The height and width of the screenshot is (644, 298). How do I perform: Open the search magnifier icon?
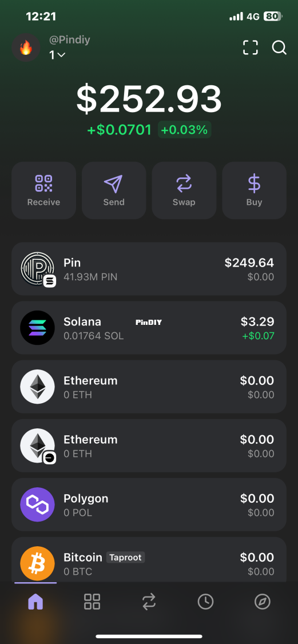tap(279, 47)
